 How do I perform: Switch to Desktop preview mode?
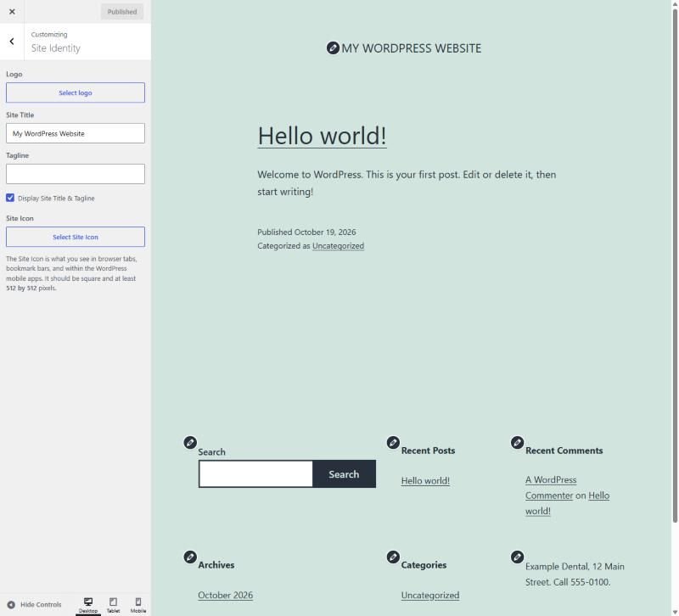(x=88, y=605)
